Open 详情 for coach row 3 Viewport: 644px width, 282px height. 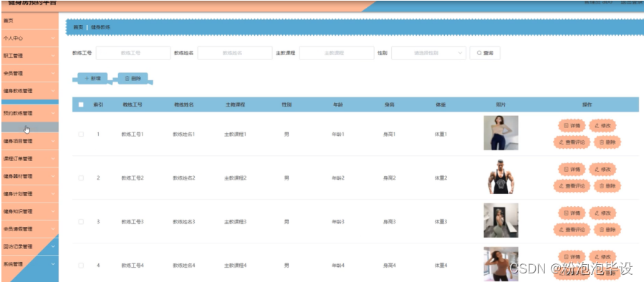tap(572, 213)
